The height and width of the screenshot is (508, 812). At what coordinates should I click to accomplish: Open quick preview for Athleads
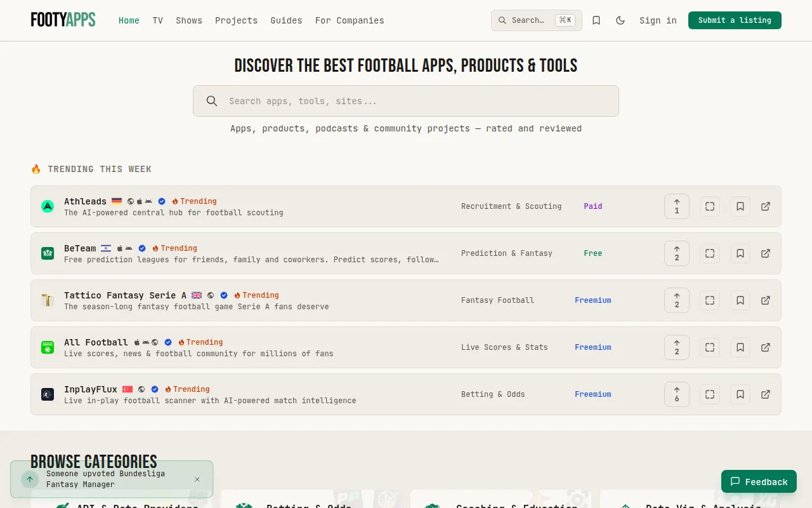[x=710, y=206]
